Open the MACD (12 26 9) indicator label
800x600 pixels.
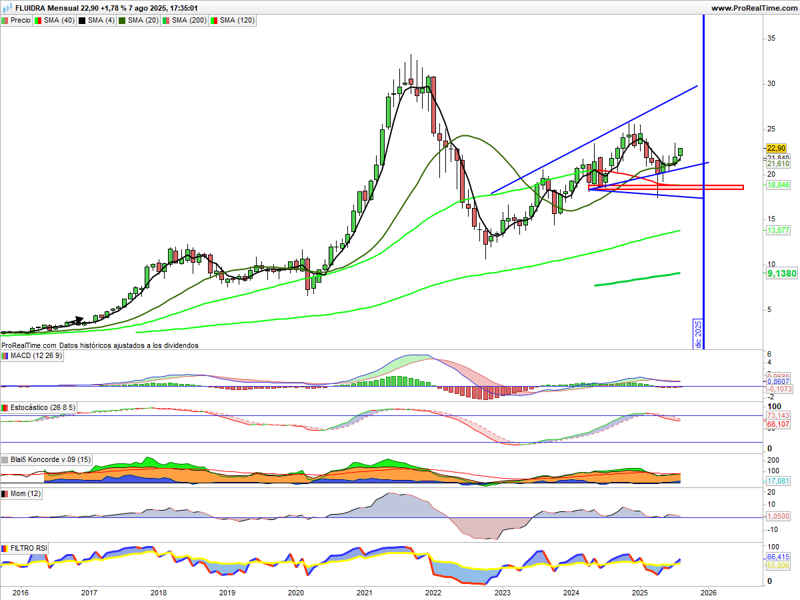33,356
